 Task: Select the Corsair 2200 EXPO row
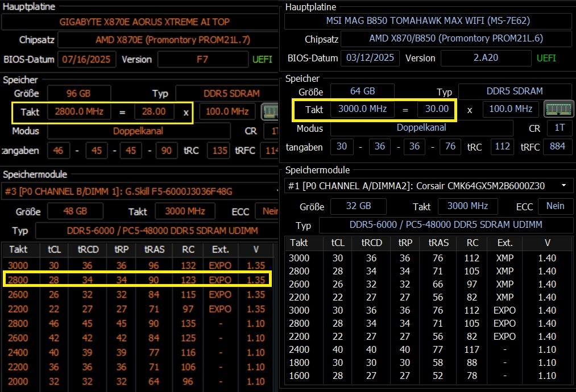[428, 336]
